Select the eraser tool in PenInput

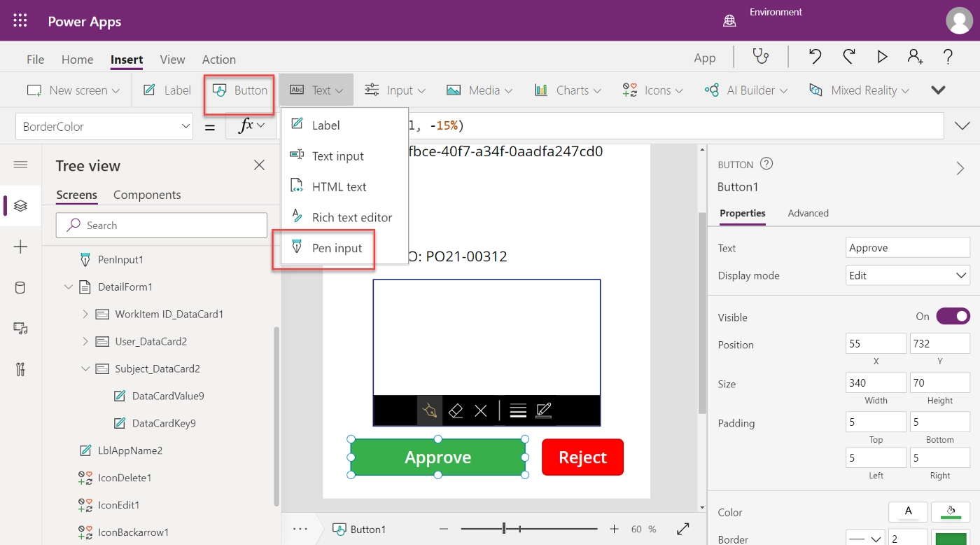456,411
